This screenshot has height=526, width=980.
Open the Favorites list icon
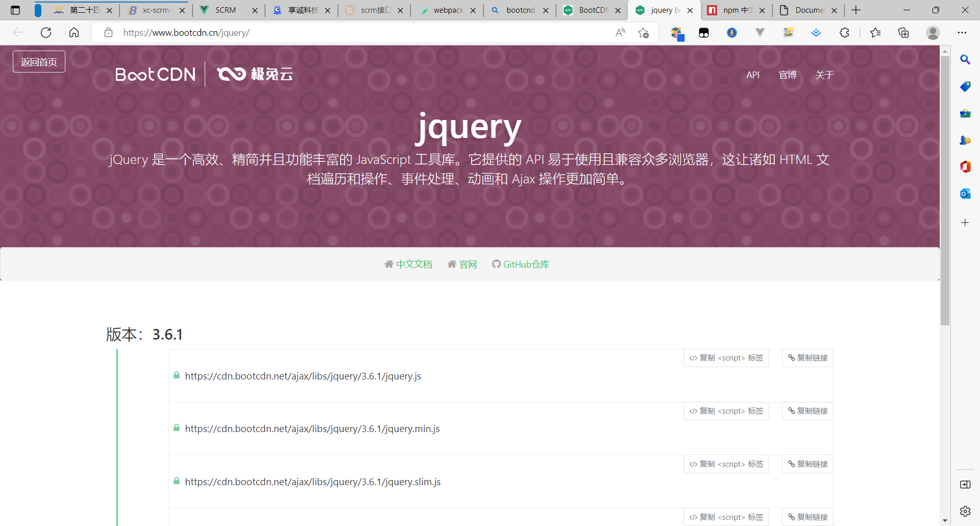(x=875, y=33)
